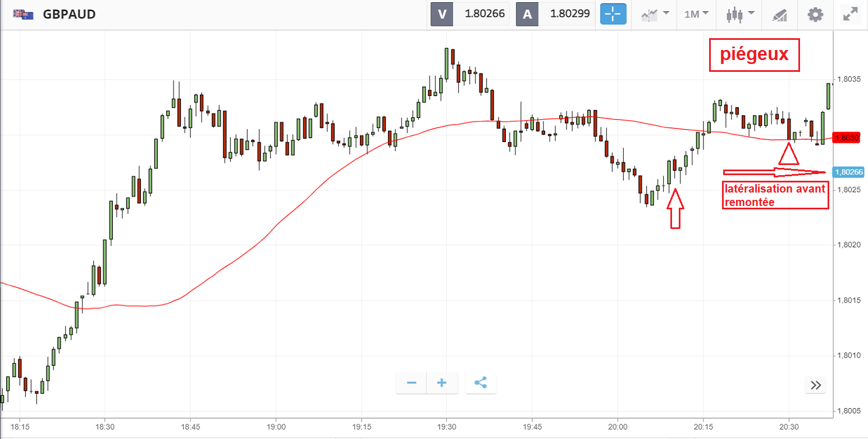The width and height of the screenshot is (868, 439).
Task: Click the 19:30 time axis label
Action: 446,426
